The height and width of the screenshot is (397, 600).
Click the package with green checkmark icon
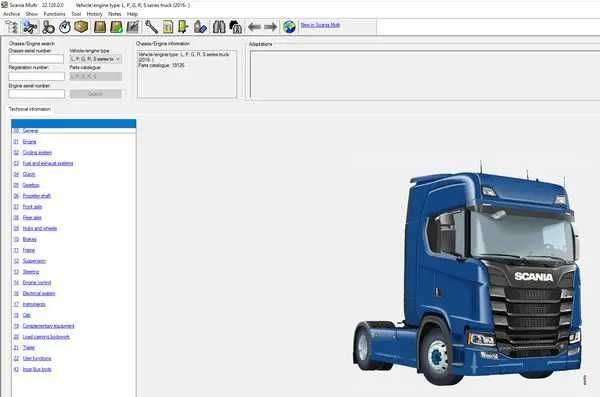116,27
